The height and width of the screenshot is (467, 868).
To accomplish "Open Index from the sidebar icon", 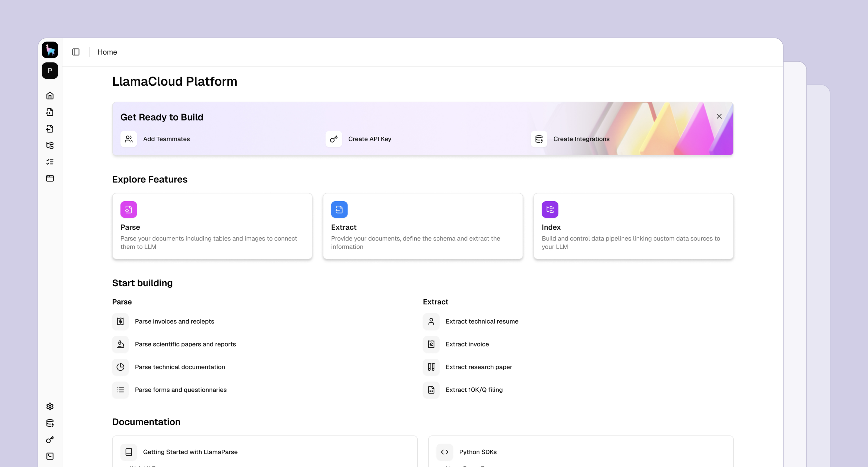I will coord(50,145).
